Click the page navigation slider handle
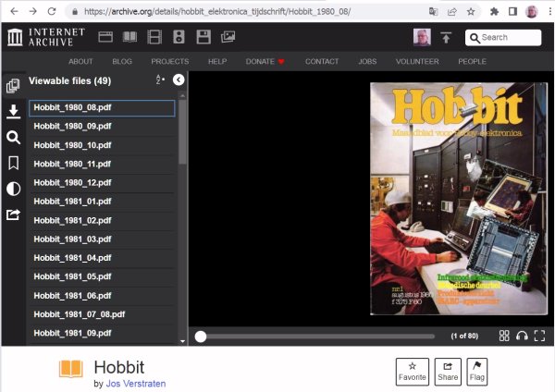555x392 pixels. 201,337
